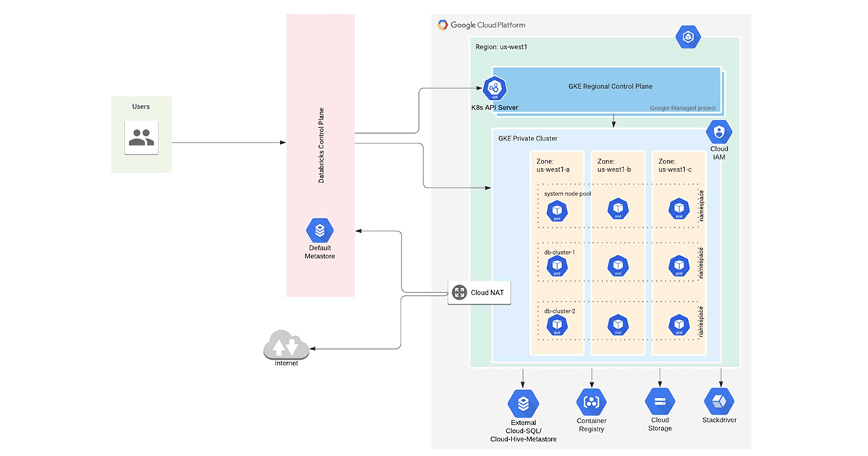Viewport: 868px width, 456px height.
Task: Select the GKE hexagon icon at top
Action: click(688, 37)
